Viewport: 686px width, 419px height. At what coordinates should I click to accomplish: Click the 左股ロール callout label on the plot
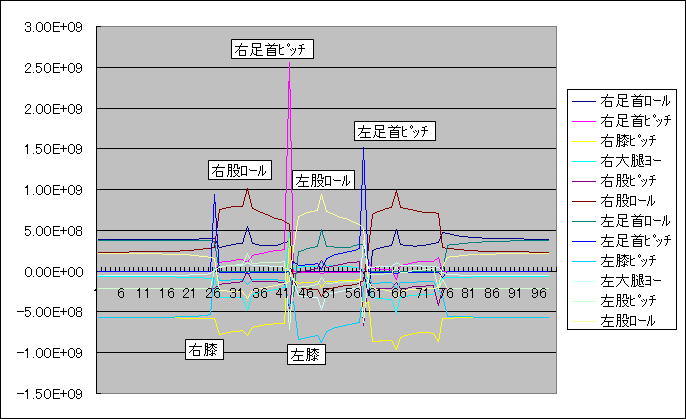pos(323,180)
